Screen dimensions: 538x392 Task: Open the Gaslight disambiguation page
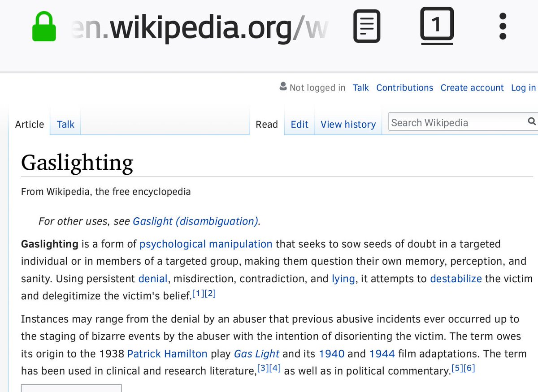[195, 221]
